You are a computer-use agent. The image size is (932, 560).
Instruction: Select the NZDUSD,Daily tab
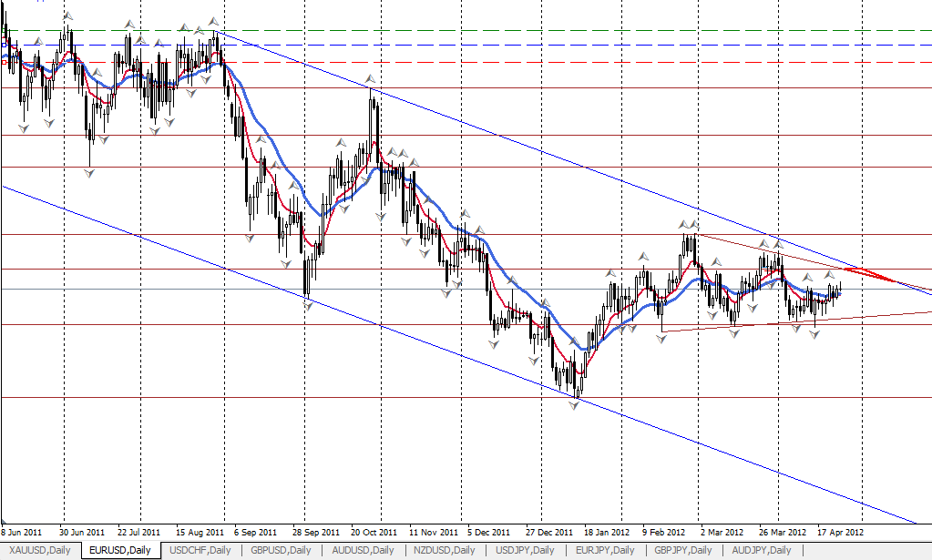click(x=445, y=551)
